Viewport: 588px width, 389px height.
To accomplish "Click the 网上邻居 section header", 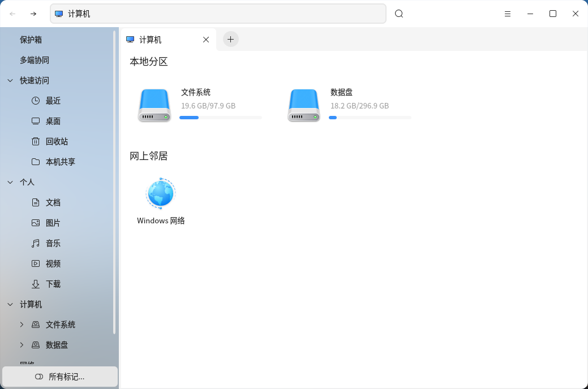I will tap(148, 156).
